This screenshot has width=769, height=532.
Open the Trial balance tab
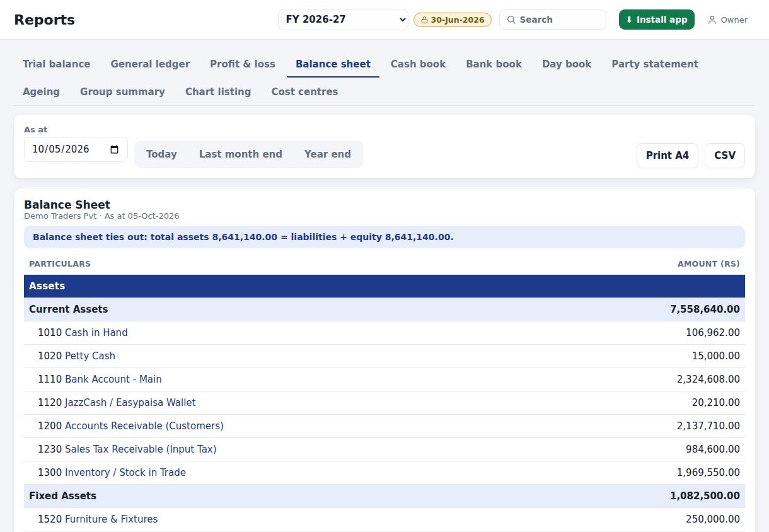click(56, 64)
